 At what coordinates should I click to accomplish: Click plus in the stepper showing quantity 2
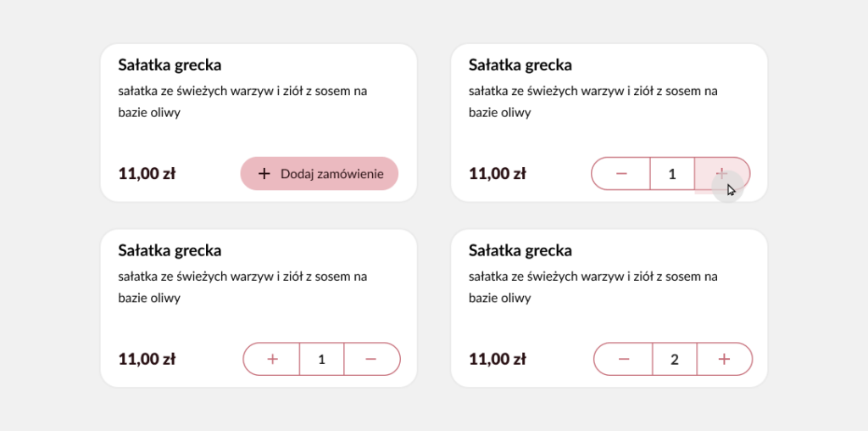[724, 360]
